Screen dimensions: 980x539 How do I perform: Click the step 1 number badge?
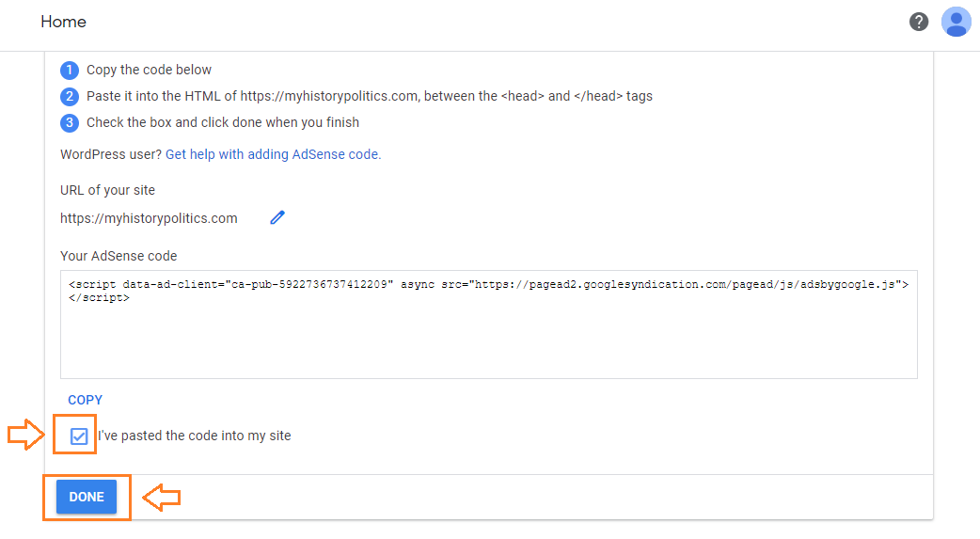coord(70,70)
